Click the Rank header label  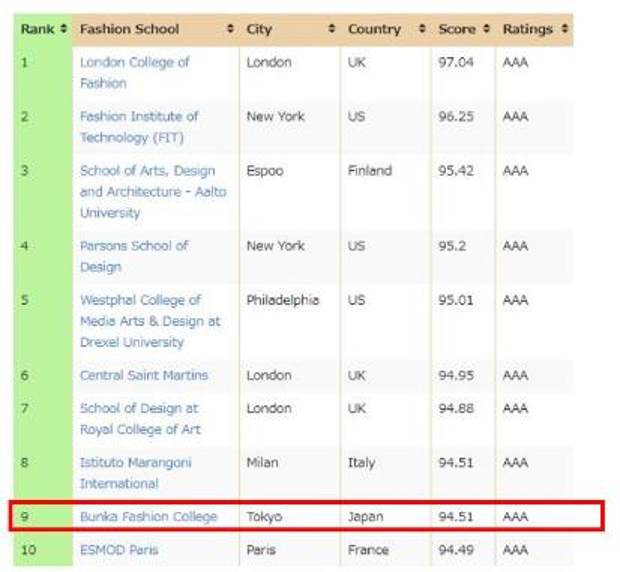pos(38,29)
